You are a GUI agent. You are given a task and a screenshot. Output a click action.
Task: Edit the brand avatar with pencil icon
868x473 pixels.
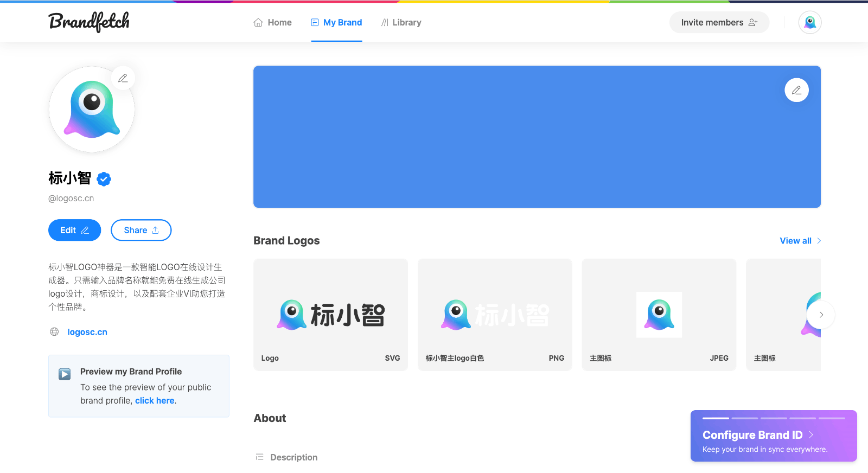(123, 78)
